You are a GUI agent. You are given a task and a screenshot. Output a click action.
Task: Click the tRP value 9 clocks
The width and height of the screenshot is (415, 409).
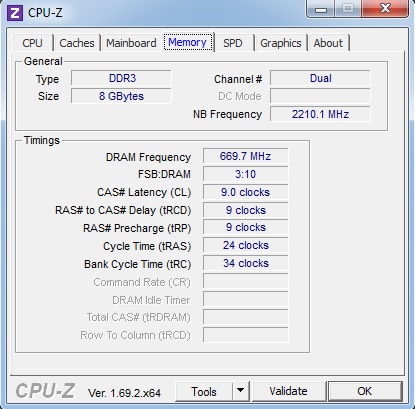coord(245,228)
